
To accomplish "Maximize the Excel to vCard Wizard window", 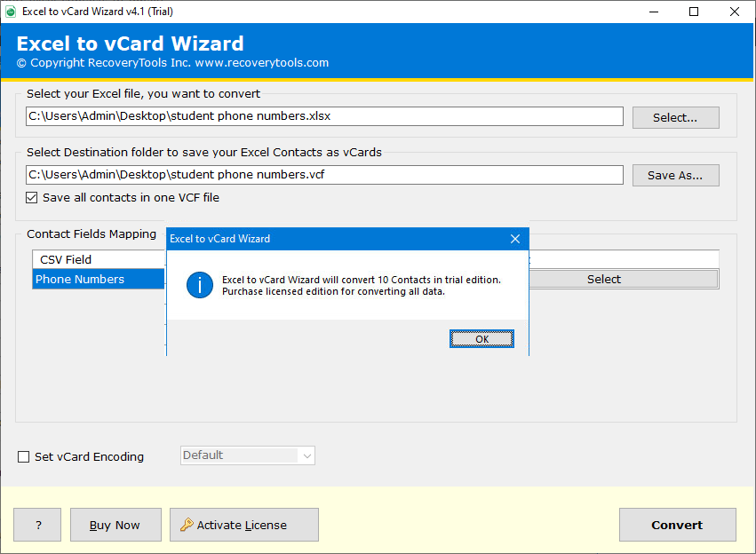I will [694, 12].
